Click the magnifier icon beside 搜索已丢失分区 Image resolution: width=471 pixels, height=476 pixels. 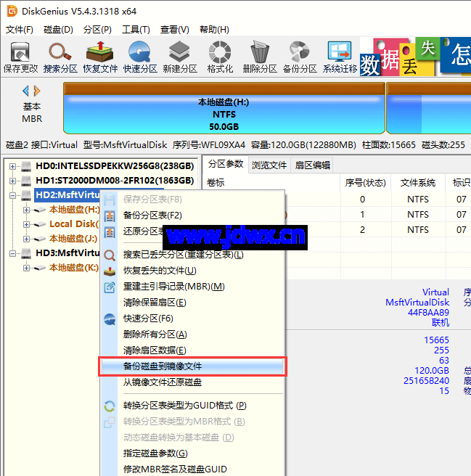pos(110,255)
